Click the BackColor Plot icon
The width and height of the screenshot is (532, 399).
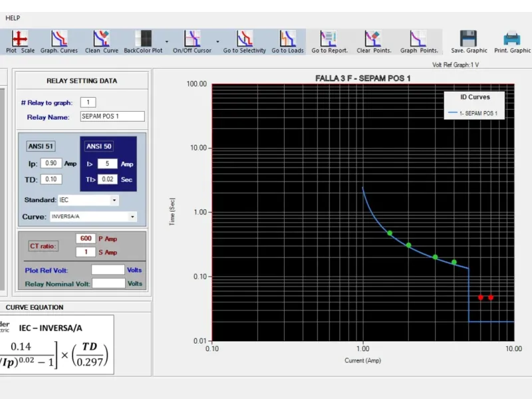[143, 39]
